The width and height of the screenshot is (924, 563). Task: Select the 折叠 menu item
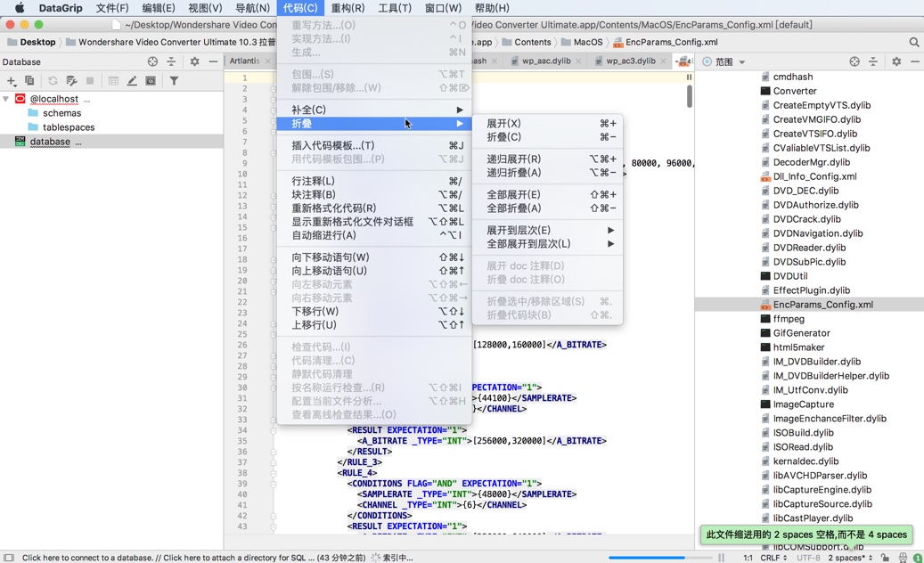tap(374, 123)
